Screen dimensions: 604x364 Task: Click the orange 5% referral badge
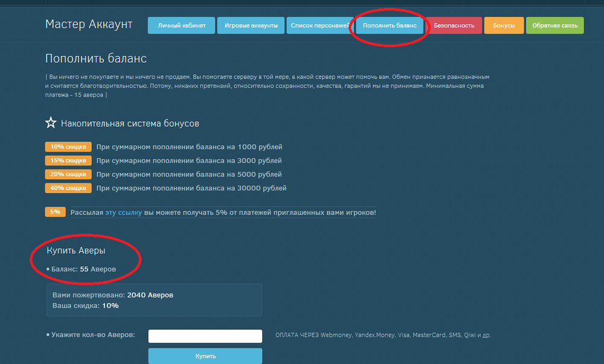tap(55, 212)
